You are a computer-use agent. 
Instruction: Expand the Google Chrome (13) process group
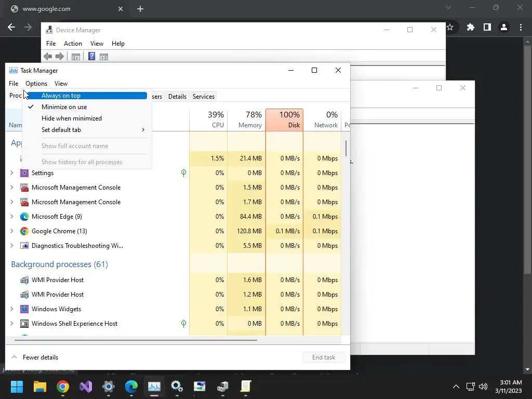point(12,231)
